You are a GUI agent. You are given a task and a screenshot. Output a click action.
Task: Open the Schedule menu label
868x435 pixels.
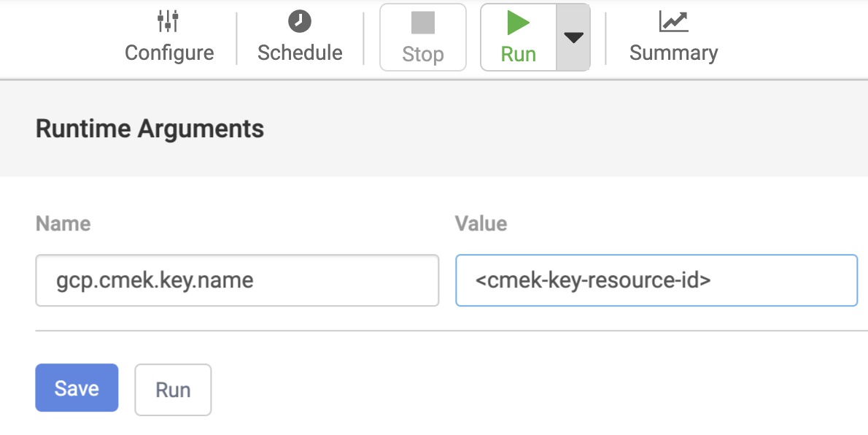click(300, 53)
